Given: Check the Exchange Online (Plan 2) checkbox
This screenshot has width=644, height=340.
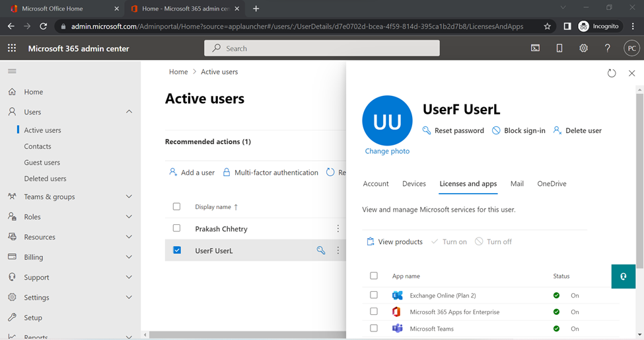Looking at the screenshot, I should click(374, 295).
